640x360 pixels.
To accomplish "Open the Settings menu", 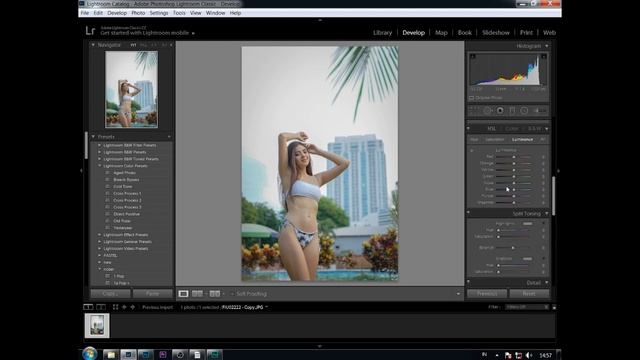I will click(159, 13).
